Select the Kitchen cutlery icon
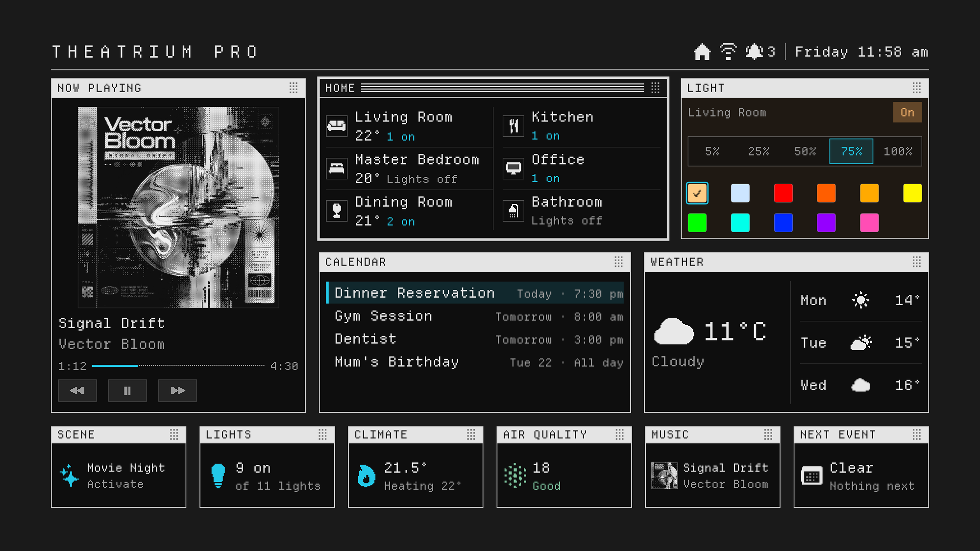The width and height of the screenshot is (980, 551). (x=514, y=126)
